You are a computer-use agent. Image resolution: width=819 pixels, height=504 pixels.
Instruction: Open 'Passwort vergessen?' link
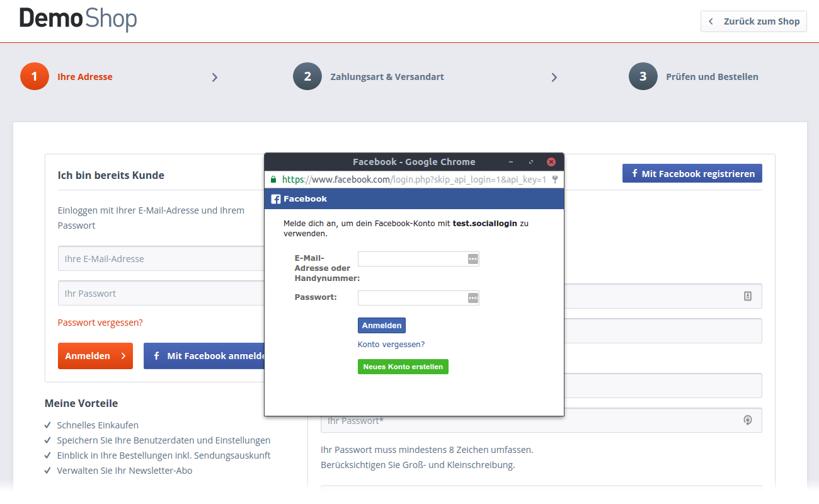[x=100, y=323]
